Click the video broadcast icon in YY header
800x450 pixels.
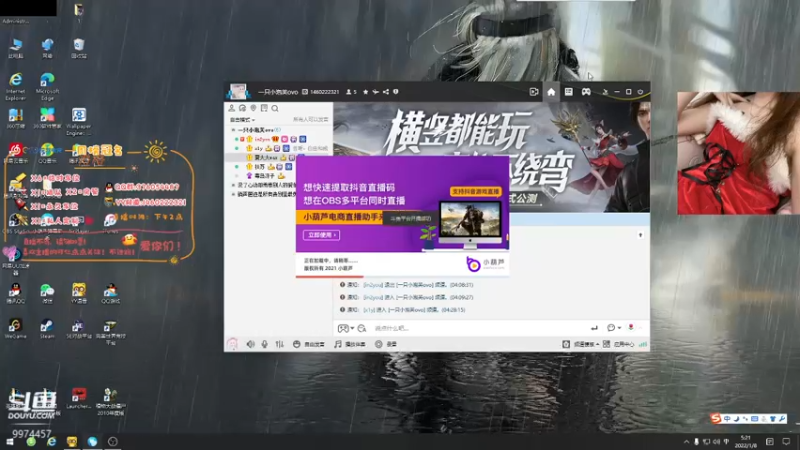point(534,92)
